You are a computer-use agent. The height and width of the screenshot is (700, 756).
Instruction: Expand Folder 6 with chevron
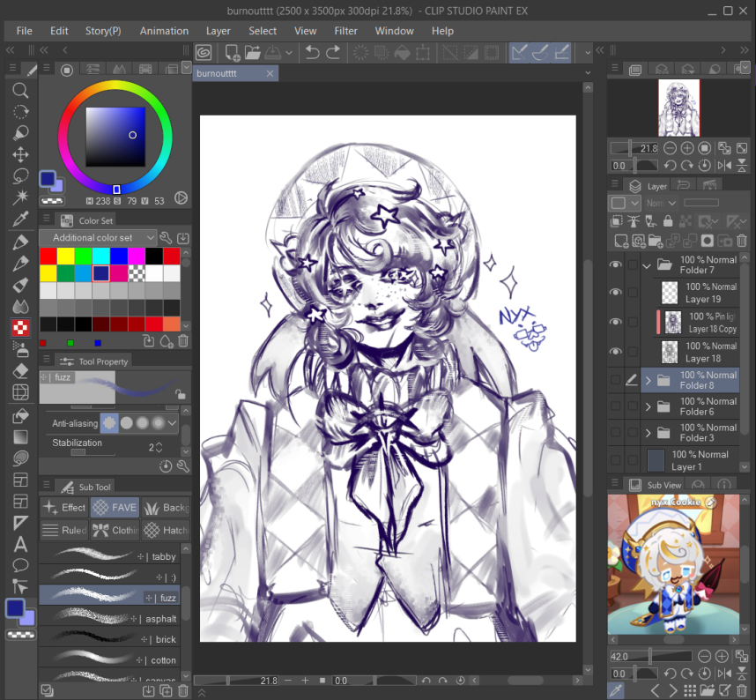point(648,406)
